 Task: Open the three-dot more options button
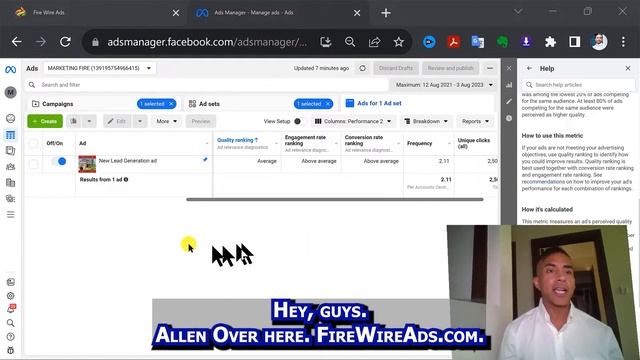[x=490, y=68]
